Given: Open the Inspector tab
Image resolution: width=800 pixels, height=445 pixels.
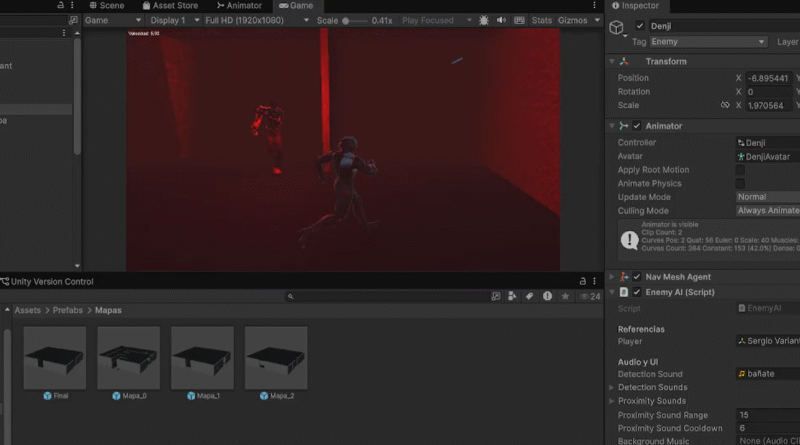Looking at the screenshot, I should pyautogui.click(x=636, y=6).
